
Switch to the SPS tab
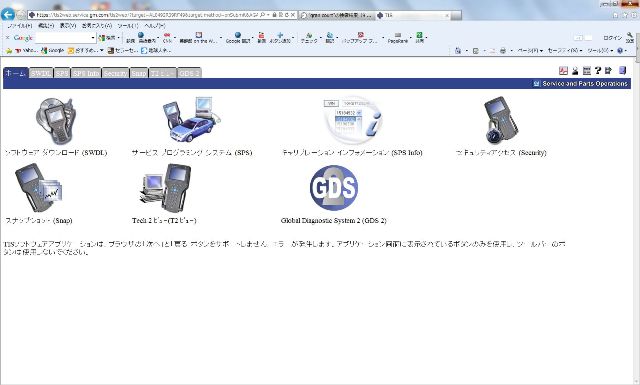click(x=62, y=73)
